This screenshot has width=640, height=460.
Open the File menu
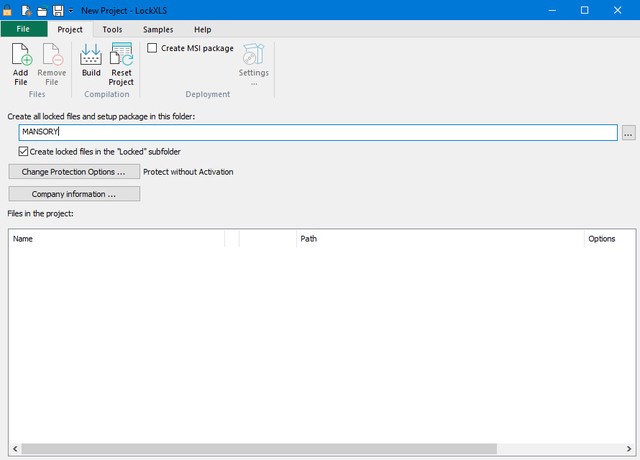(x=23, y=30)
